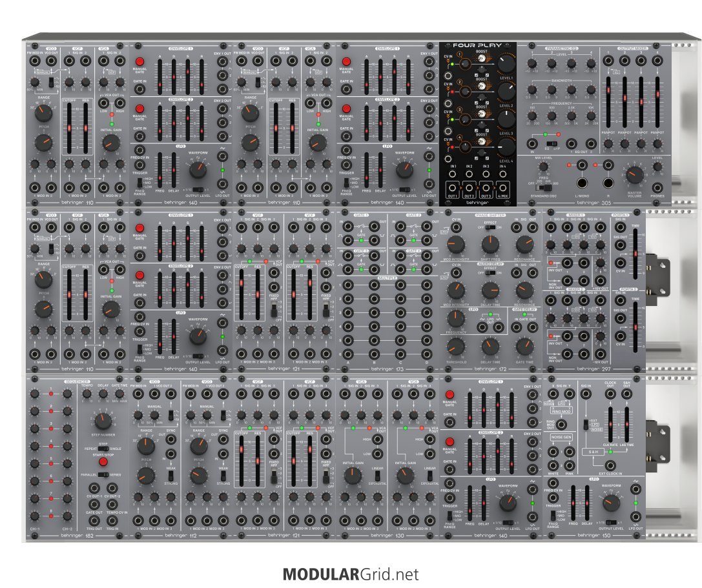
Task: Click the FOUR PLAY module title
Action: click(477, 45)
